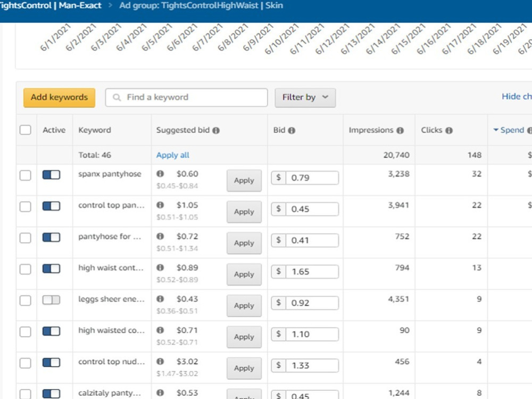Enable the paused leggs sheer ene... keyword
This screenshot has height=399, width=532.
51,300
